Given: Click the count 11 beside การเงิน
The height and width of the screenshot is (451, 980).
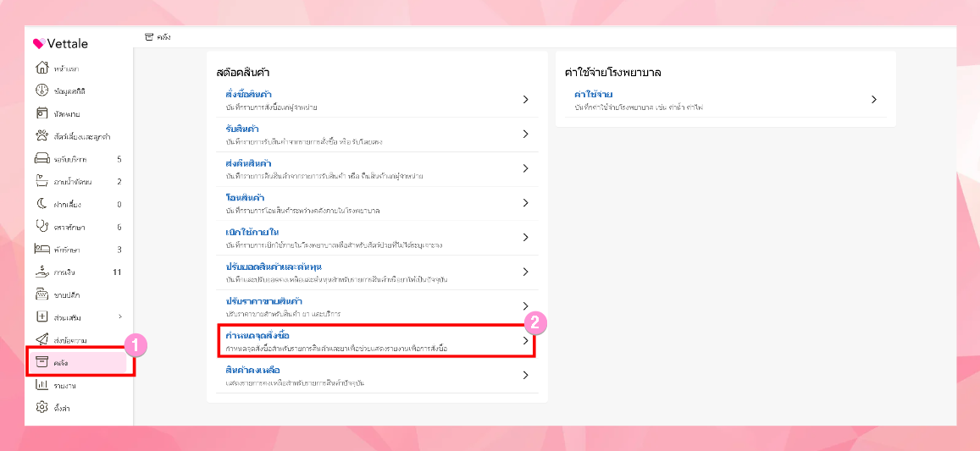Looking at the screenshot, I should 117,272.
